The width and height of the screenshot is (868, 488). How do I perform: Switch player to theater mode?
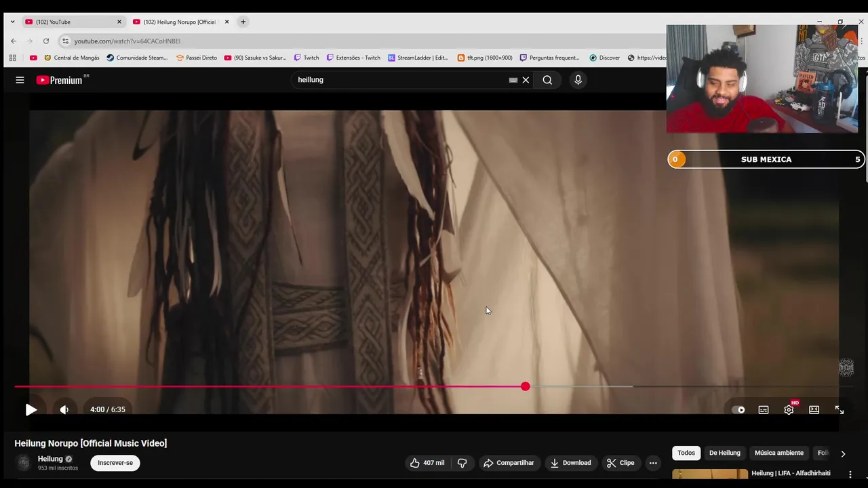click(x=814, y=409)
